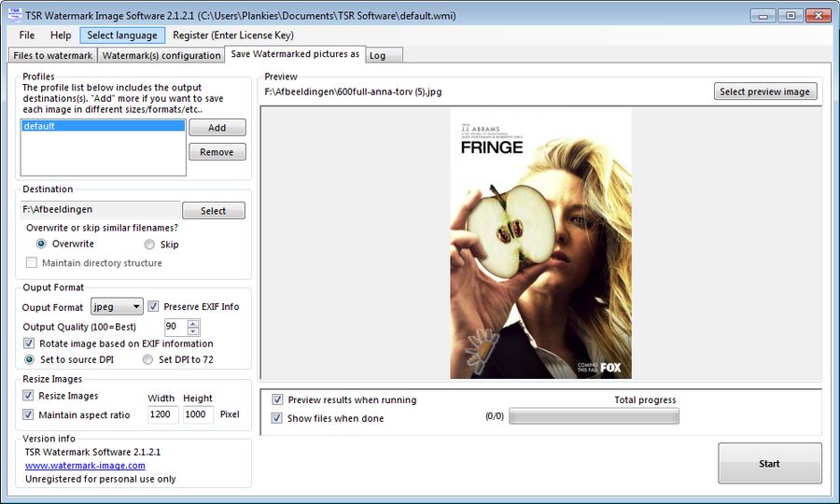Click 'TSR Watermark Software 2.1.2.1' version text
The image size is (840, 504).
coord(92,452)
